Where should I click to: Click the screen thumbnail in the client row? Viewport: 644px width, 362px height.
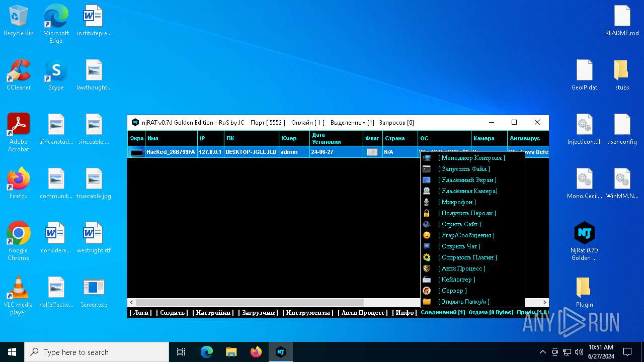[x=136, y=152]
